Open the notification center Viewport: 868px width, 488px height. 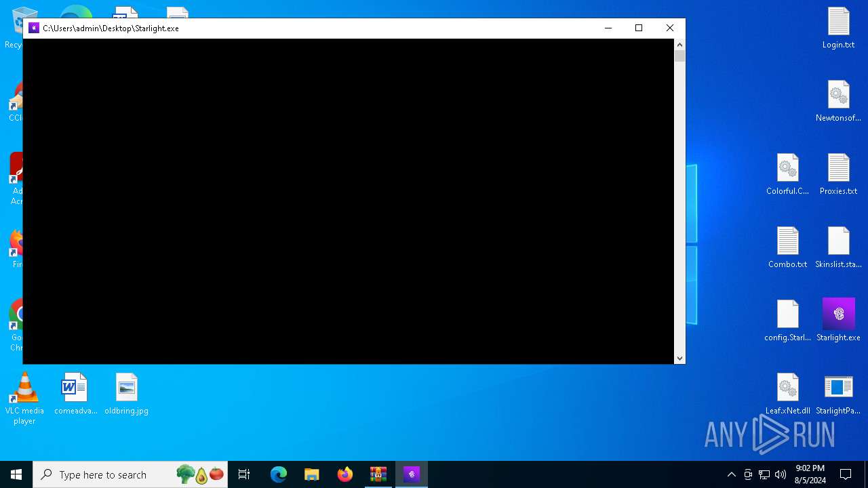(x=846, y=474)
